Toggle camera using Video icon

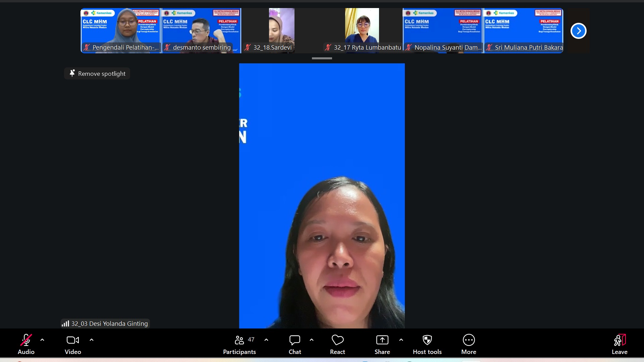pos(73,340)
